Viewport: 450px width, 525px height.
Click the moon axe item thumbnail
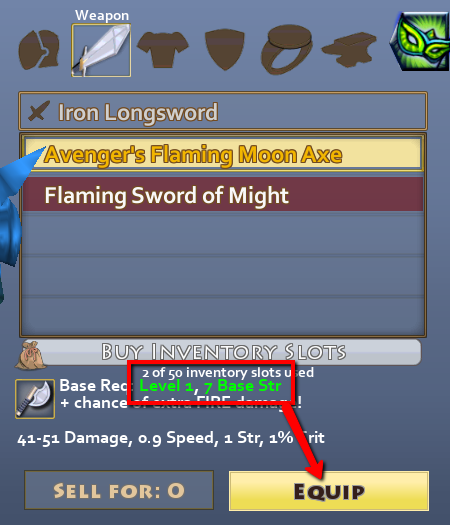tap(35, 399)
